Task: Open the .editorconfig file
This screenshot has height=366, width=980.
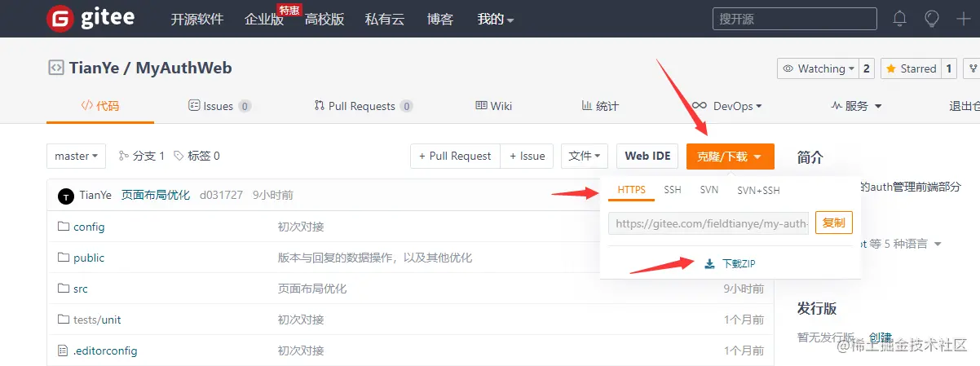Action: [x=105, y=351]
